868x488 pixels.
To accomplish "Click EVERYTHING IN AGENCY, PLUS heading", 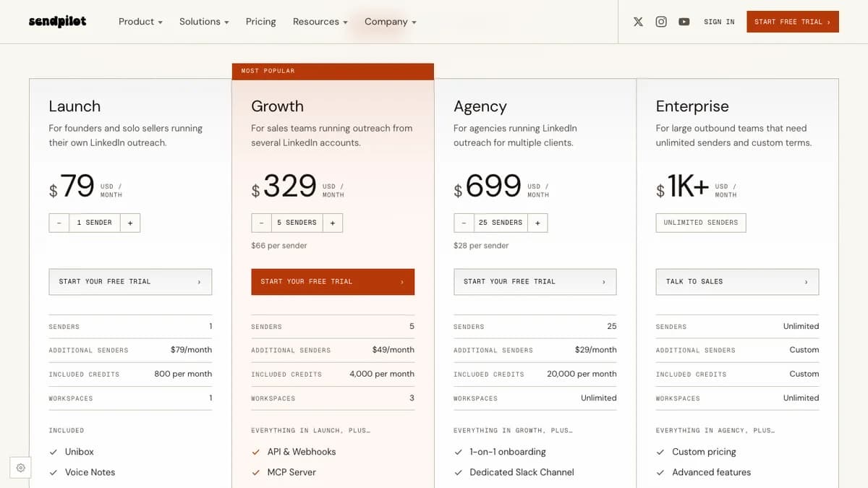I will tap(715, 431).
